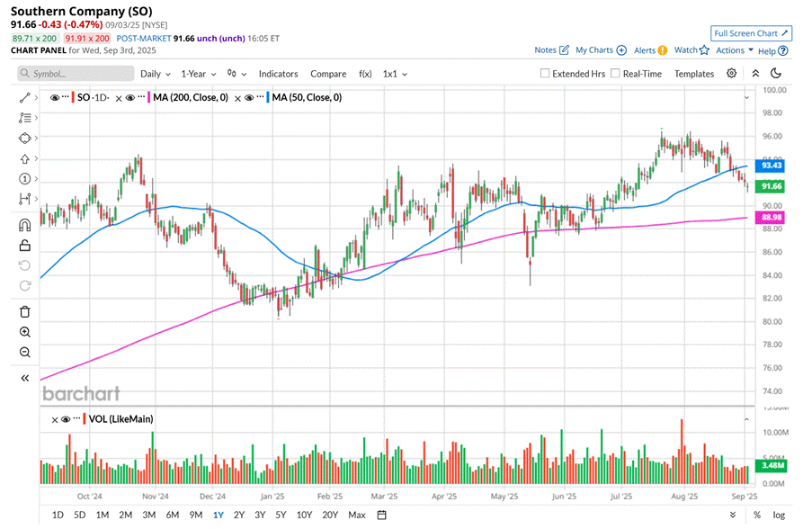Open the numbered annotation tool

click(24, 179)
